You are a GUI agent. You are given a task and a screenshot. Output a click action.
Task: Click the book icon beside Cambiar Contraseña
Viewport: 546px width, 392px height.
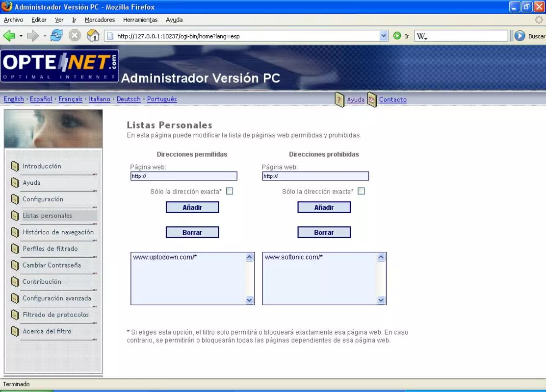pos(15,266)
